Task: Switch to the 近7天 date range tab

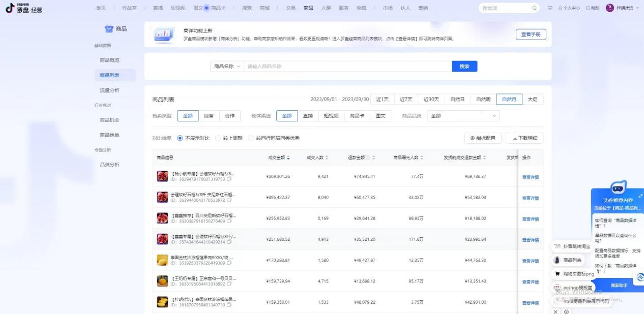Action: coord(405,99)
